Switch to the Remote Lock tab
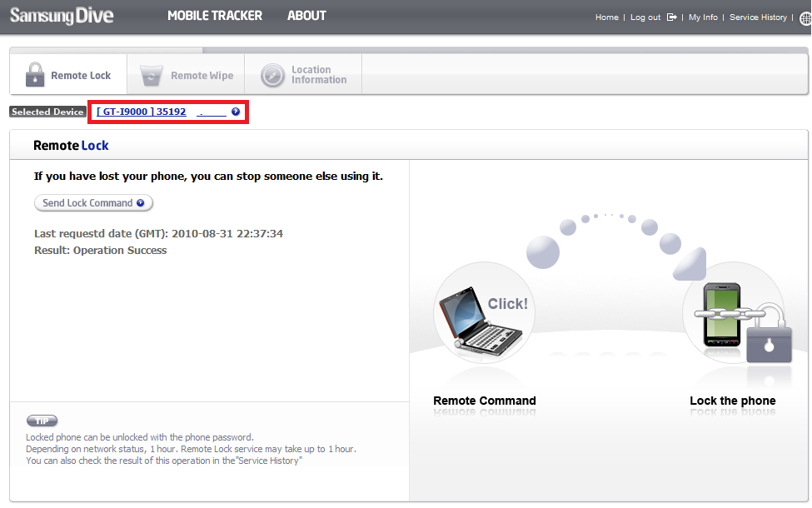 click(x=68, y=75)
